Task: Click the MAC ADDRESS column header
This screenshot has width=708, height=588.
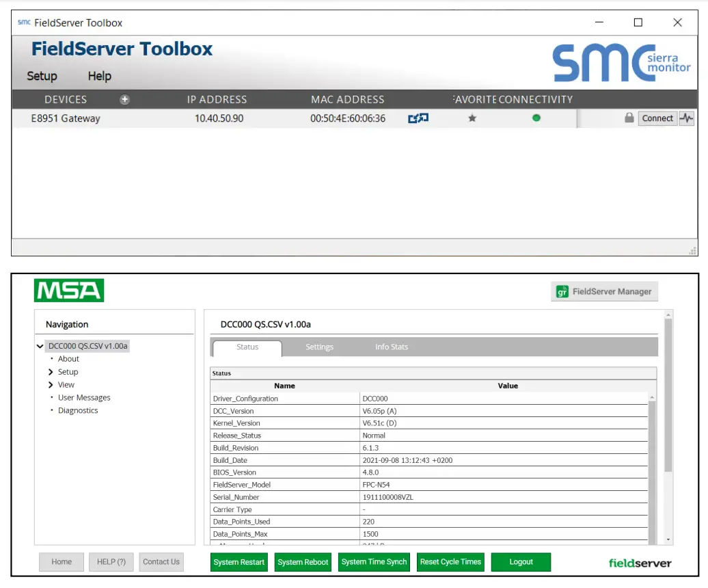Action: [x=348, y=99]
